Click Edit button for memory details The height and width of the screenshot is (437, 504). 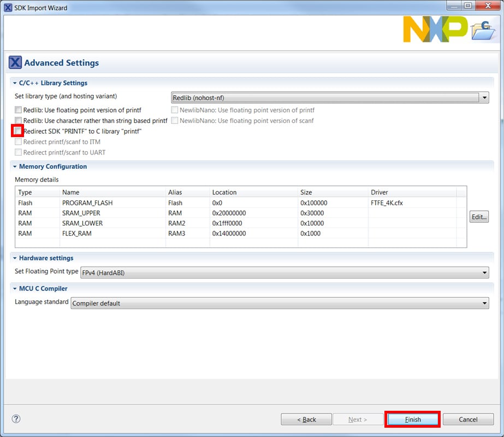coord(479,217)
